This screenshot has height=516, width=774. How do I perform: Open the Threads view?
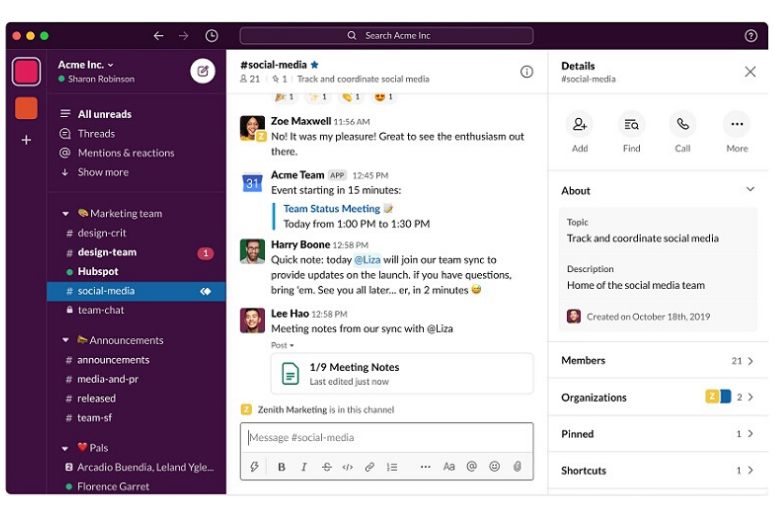tap(96, 133)
